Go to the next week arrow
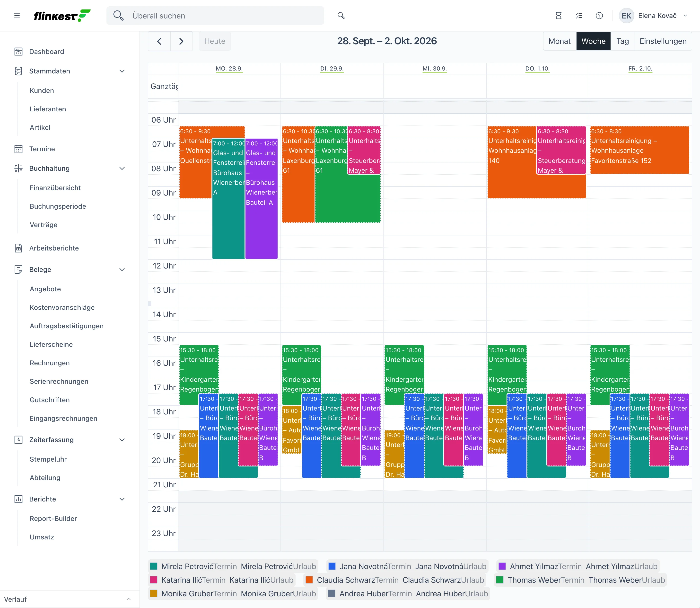This screenshot has height=608, width=700. 182,41
